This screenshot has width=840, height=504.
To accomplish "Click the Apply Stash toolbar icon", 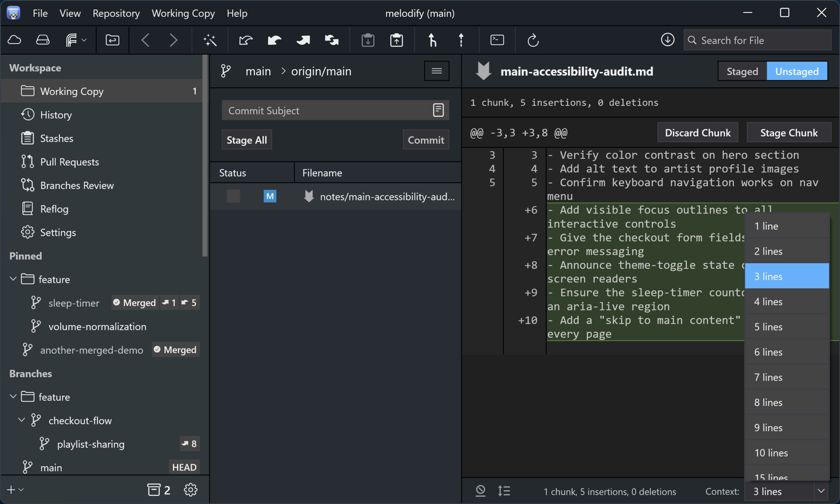I will tap(396, 40).
